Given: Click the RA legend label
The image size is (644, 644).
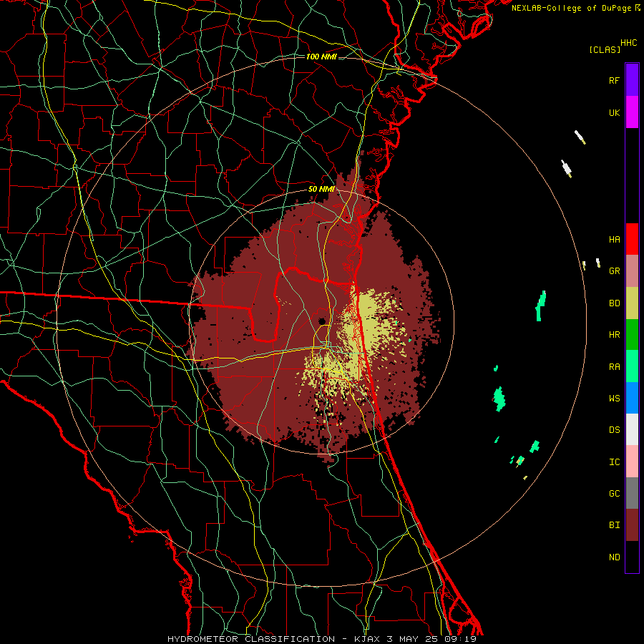Looking at the screenshot, I should pos(614,366).
